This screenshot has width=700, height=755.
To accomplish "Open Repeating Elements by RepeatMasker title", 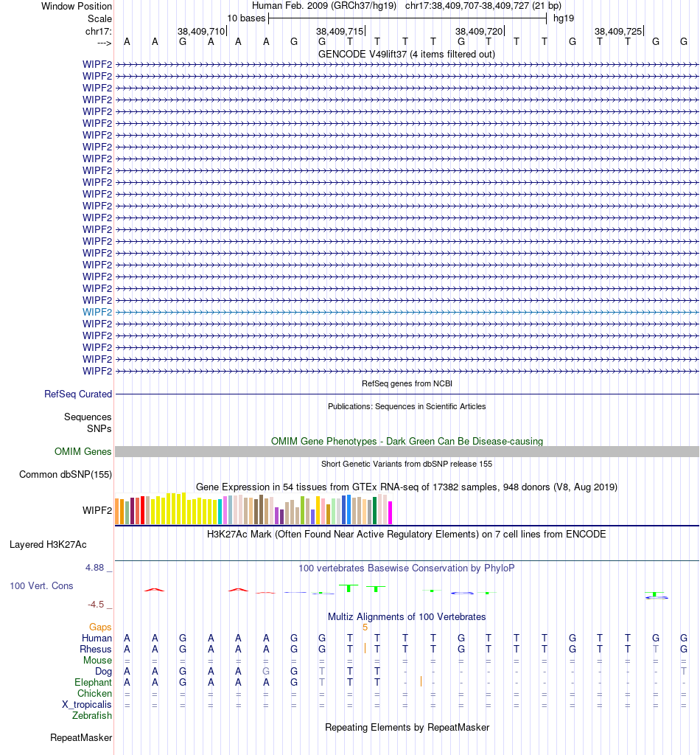I will pos(407,727).
